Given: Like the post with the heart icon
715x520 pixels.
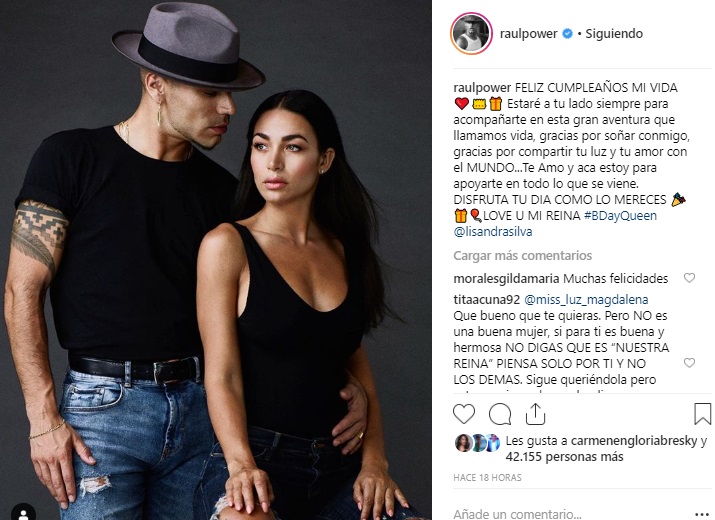Looking at the screenshot, I should point(464,414).
